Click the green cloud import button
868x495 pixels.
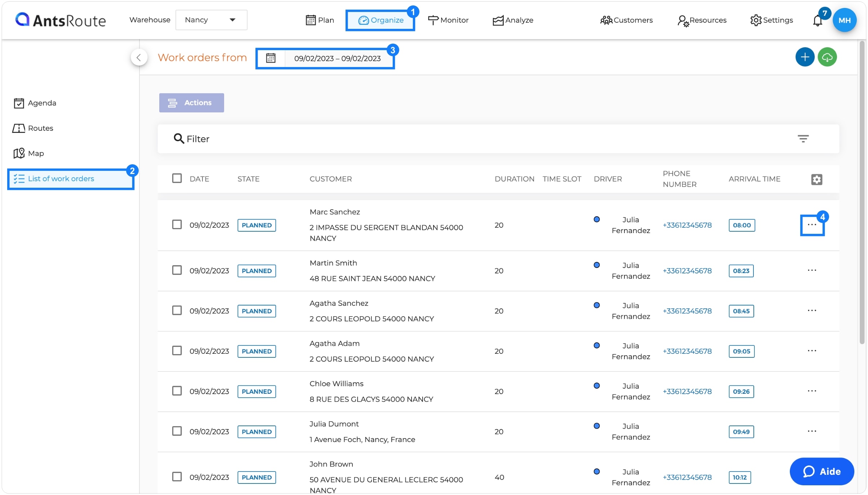(827, 57)
